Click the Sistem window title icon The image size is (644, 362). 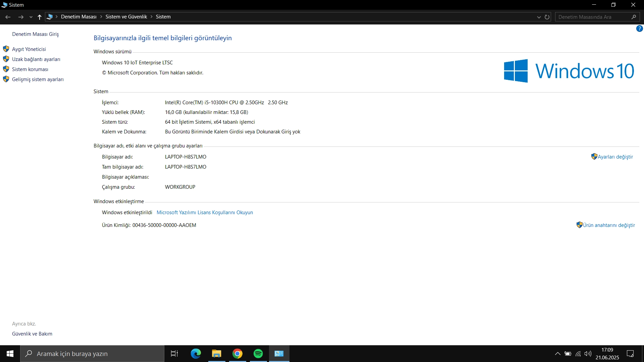point(4,5)
